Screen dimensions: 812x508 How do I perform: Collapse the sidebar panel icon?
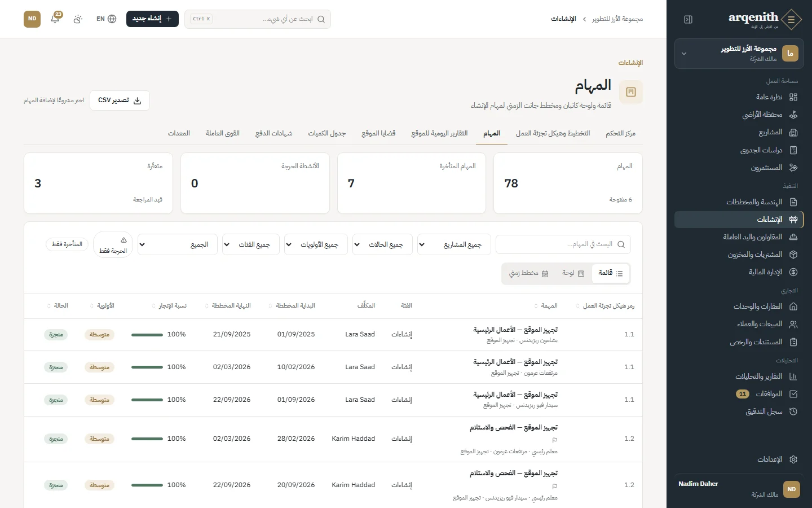(688, 19)
